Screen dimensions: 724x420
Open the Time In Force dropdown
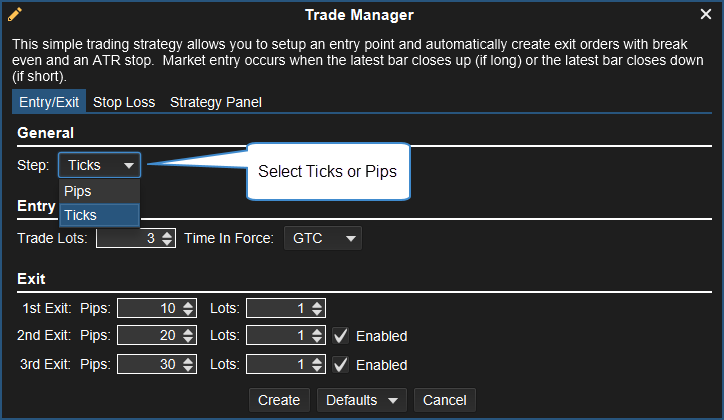[x=322, y=238]
